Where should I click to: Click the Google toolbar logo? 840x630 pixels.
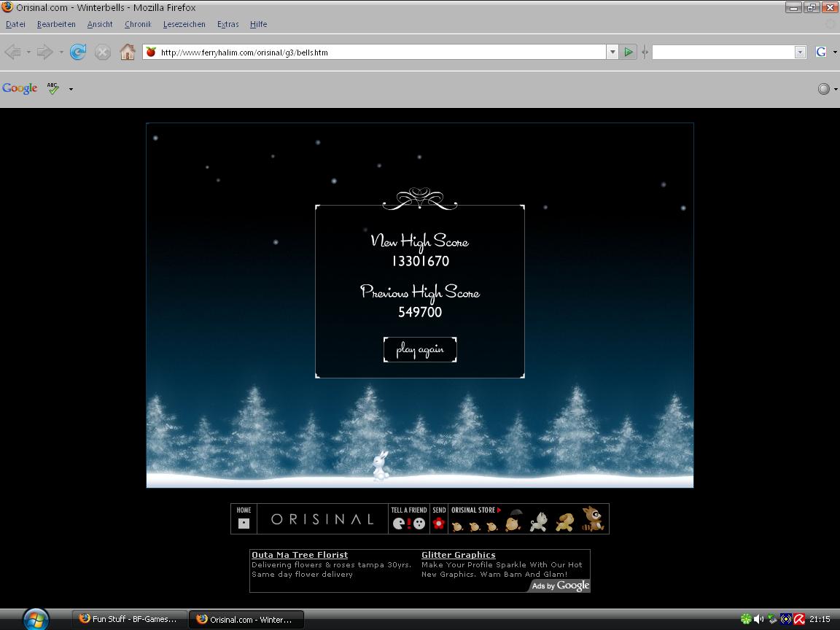coord(20,88)
